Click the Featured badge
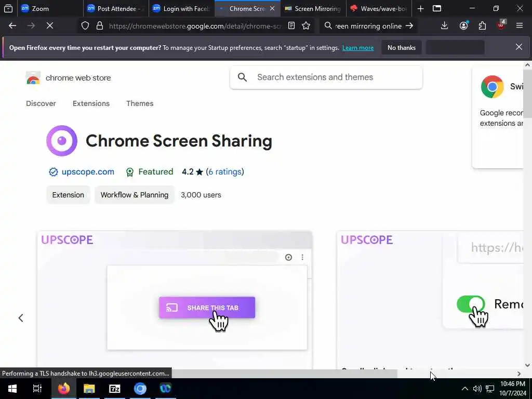The height and width of the screenshot is (399, 532). [149, 171]
